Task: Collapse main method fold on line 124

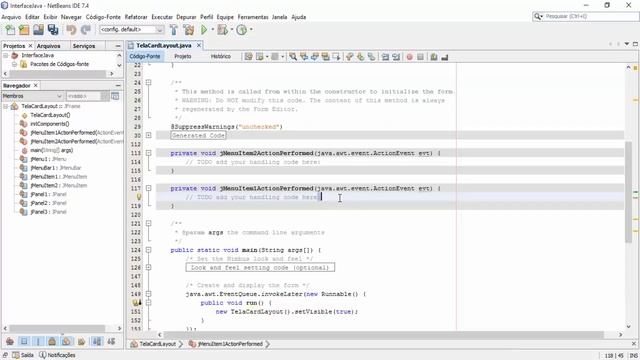Action: [x=149, y=250]
